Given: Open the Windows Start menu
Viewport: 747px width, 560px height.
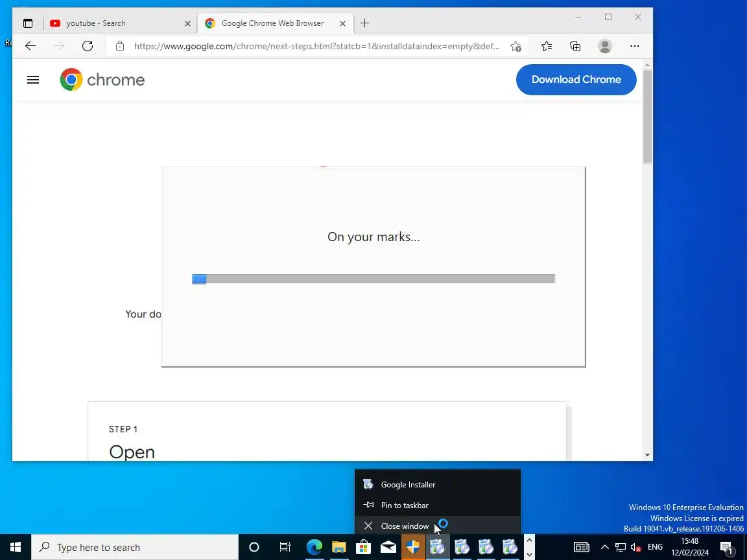Looking at the screenshot, I should (16, 548).
